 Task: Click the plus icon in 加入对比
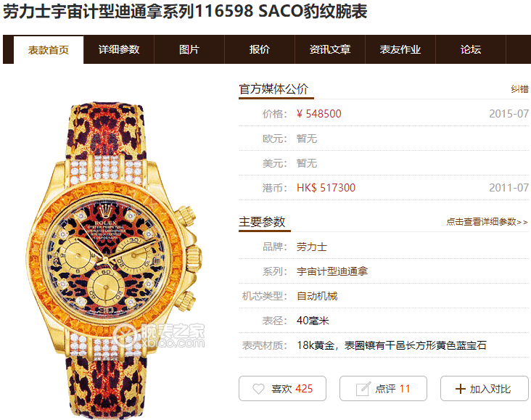460,389
